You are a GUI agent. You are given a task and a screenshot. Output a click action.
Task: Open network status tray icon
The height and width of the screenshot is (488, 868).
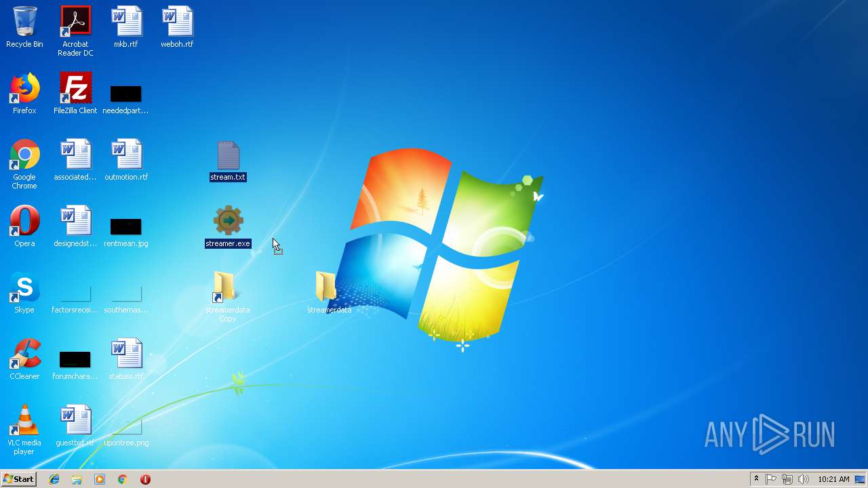787,479
